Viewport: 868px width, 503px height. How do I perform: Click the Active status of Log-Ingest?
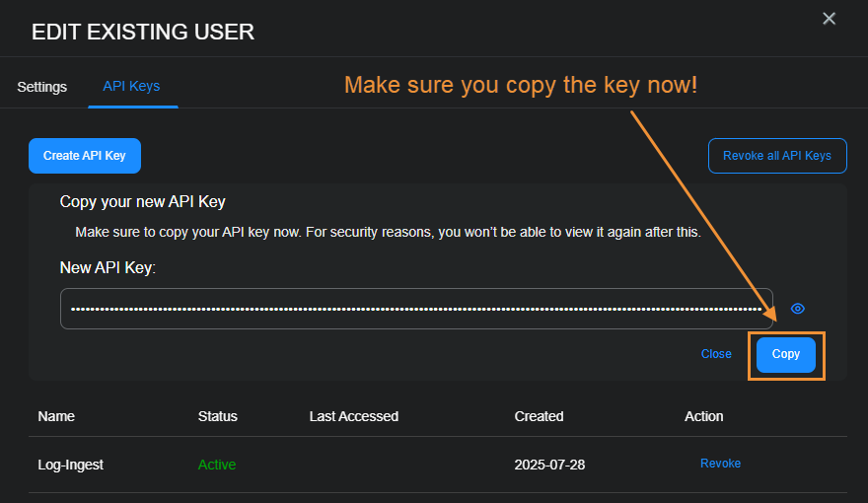(x=217, y=465)
